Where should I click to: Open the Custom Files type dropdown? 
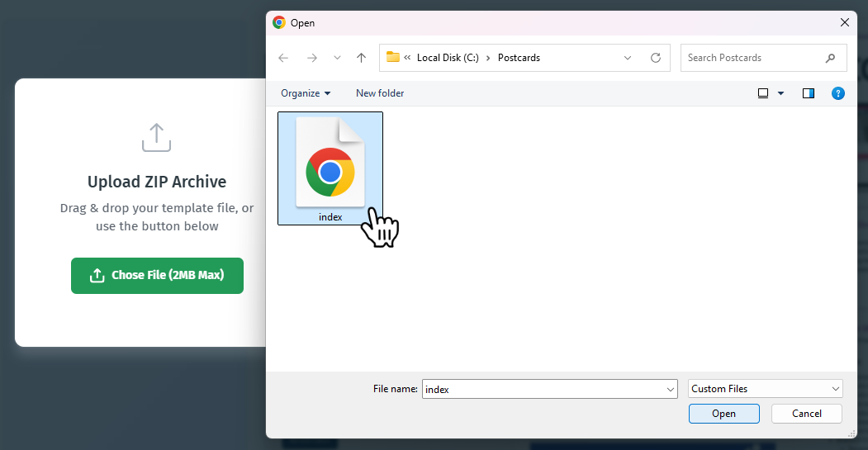(765, 389)
